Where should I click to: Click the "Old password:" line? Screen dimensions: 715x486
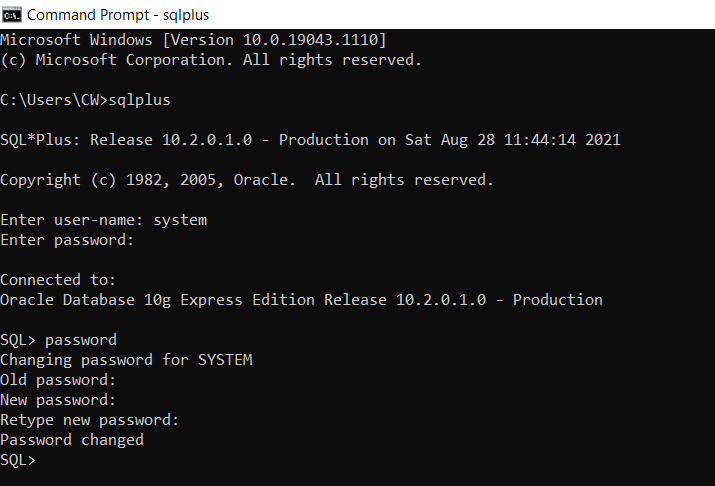(x=58, y=380)
